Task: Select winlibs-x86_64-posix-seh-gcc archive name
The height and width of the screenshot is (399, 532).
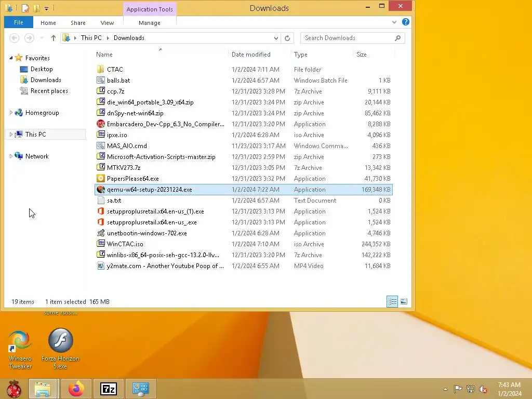Action: (163, 255)
